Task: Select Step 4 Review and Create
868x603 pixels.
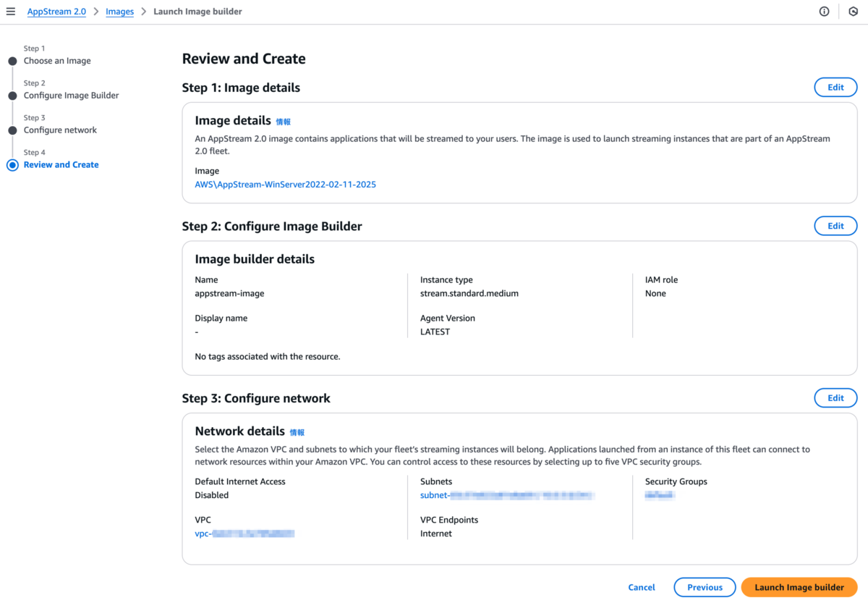Action: (61, 165)
